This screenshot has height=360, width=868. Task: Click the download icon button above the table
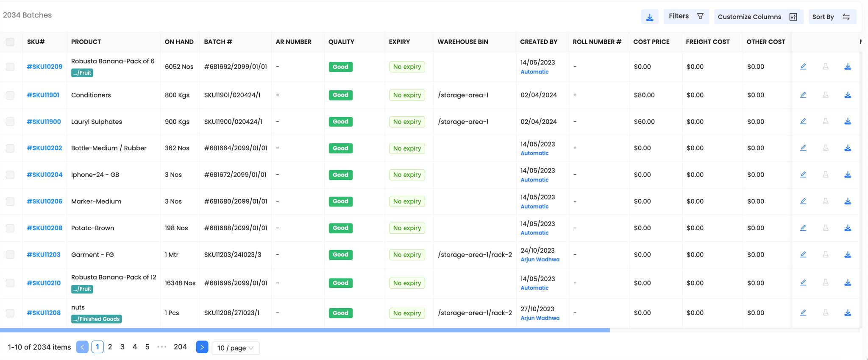click(x=649, y=17)
